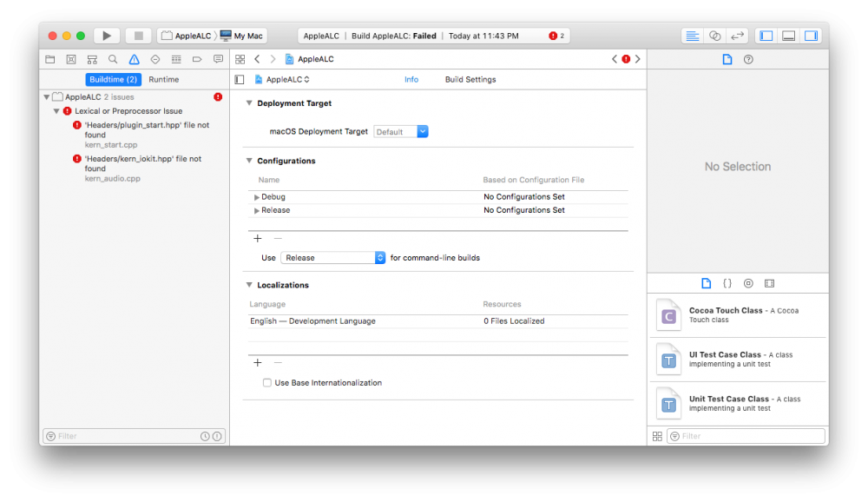Click the red error indicator in jump bar
The image size is (868, 502).
[626, 59]
